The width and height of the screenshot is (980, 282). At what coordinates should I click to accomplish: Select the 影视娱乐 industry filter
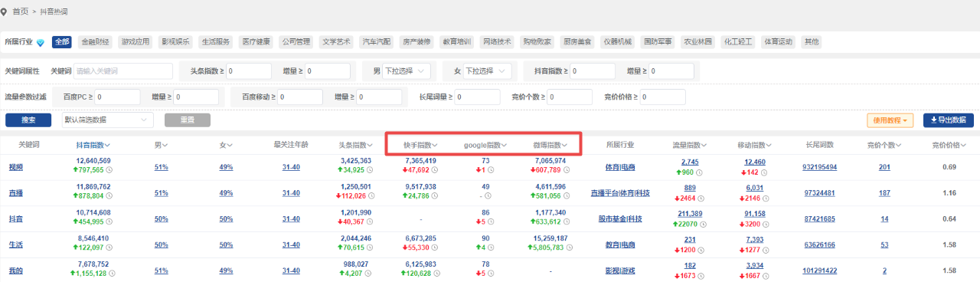tap(176, 41)
